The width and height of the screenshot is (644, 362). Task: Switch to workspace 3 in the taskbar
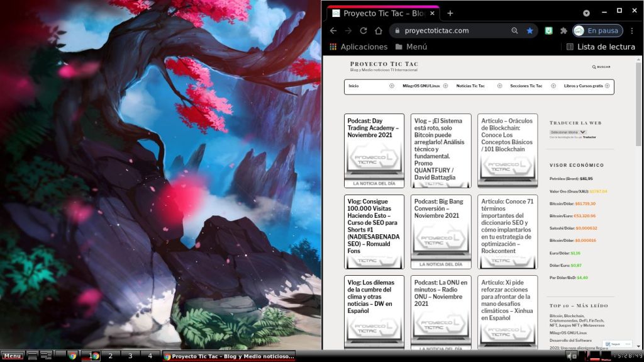pyautogui.click(x=131, y=356)
